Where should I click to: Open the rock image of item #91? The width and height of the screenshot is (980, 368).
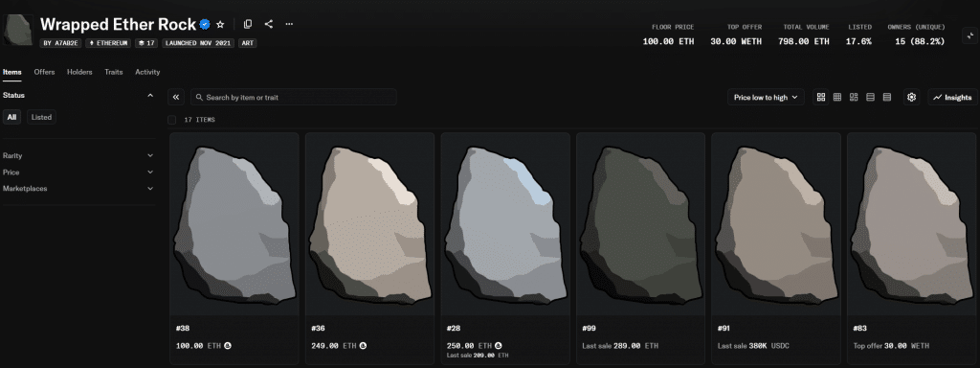point(776,224)
